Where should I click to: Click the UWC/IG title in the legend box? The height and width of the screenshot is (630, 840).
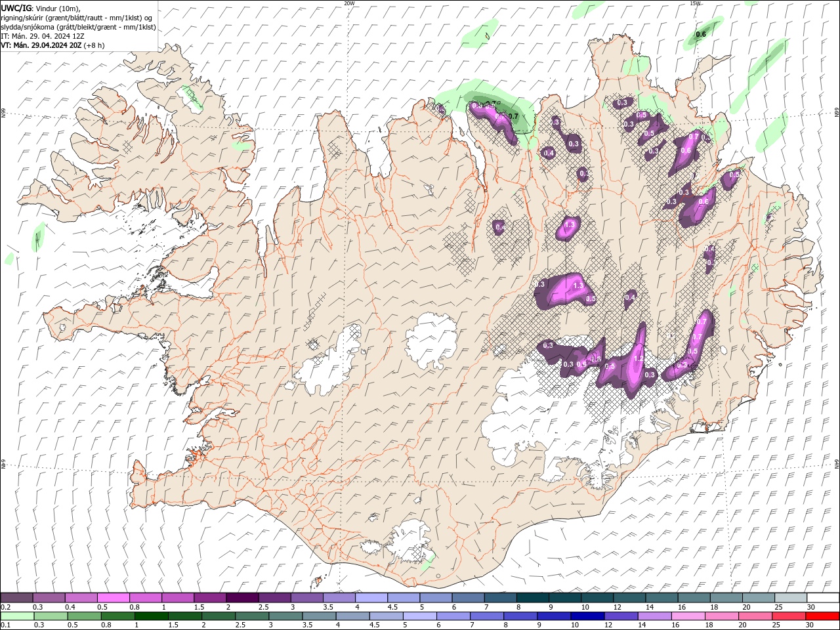pos(16,8)
